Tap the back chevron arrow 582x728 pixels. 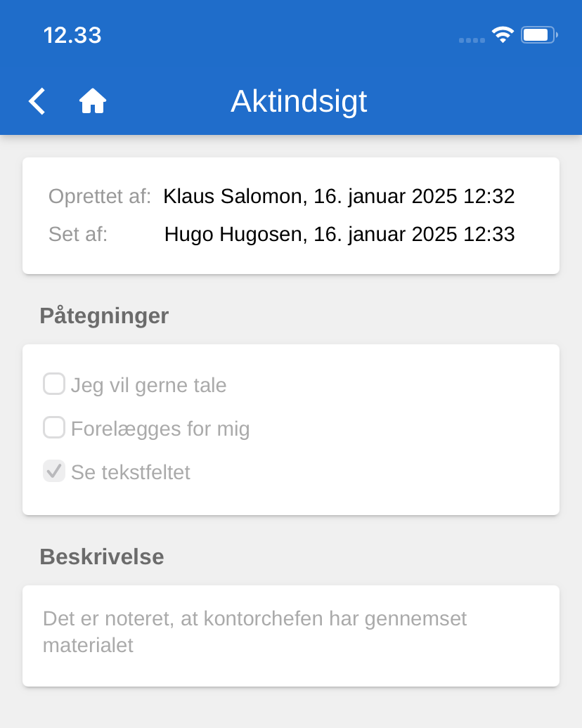tap(37, 101)
